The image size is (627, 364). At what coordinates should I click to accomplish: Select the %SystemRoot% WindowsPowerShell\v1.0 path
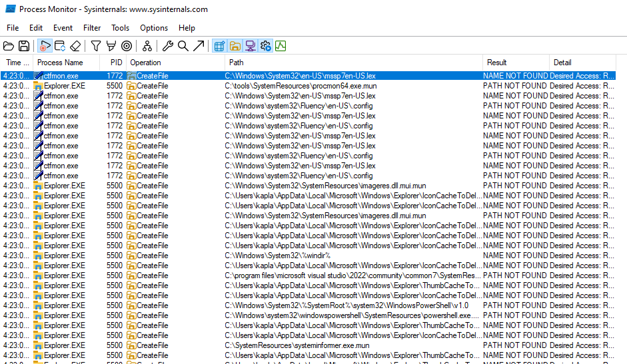click(346, 305)
